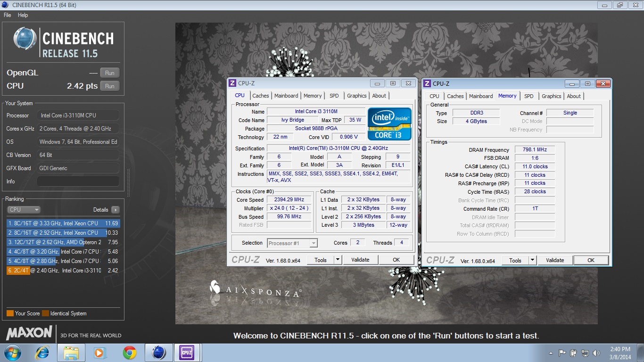Click the Info input field
The height and width of the screenshot is (362, 644).
(x=78, y=181)
